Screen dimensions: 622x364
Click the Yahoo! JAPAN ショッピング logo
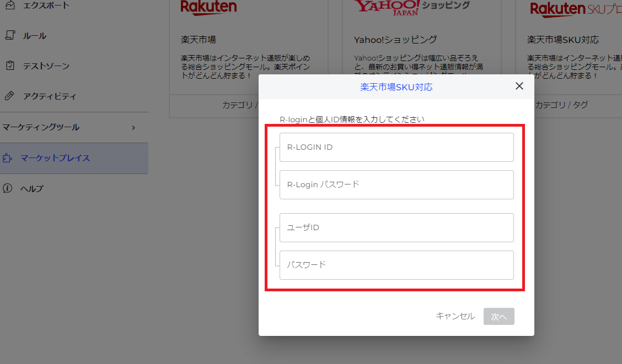411,7
